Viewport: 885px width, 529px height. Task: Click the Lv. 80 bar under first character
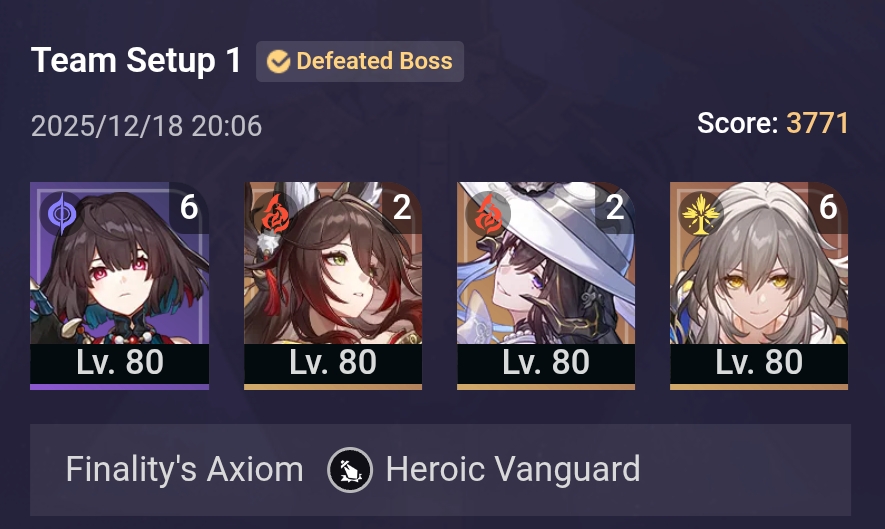pos(120,362)
